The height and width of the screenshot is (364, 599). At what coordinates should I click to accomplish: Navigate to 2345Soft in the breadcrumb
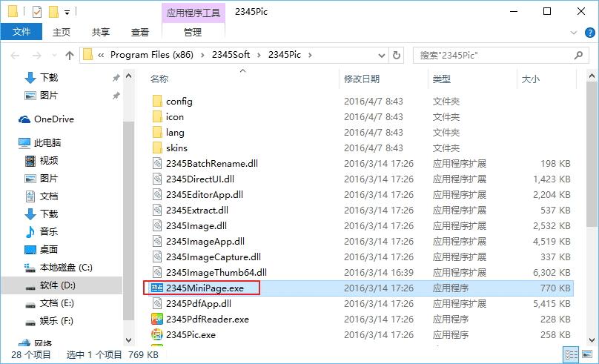click(231, 55)
